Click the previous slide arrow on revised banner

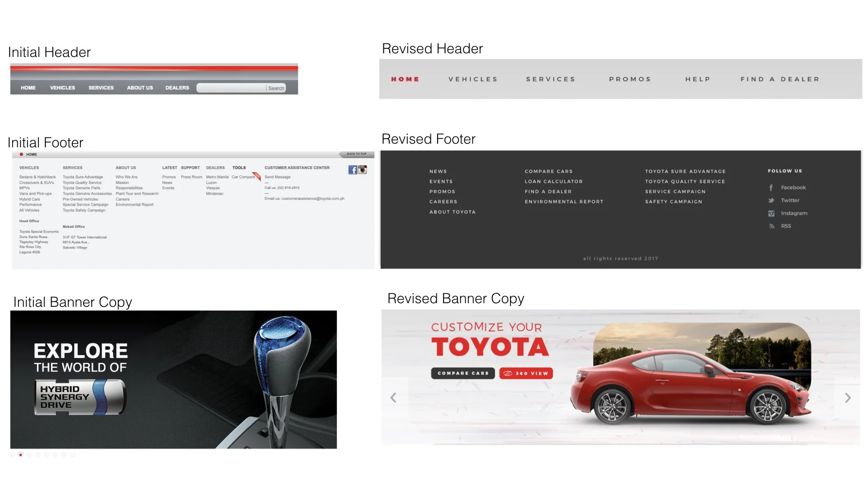coord(393,398)
